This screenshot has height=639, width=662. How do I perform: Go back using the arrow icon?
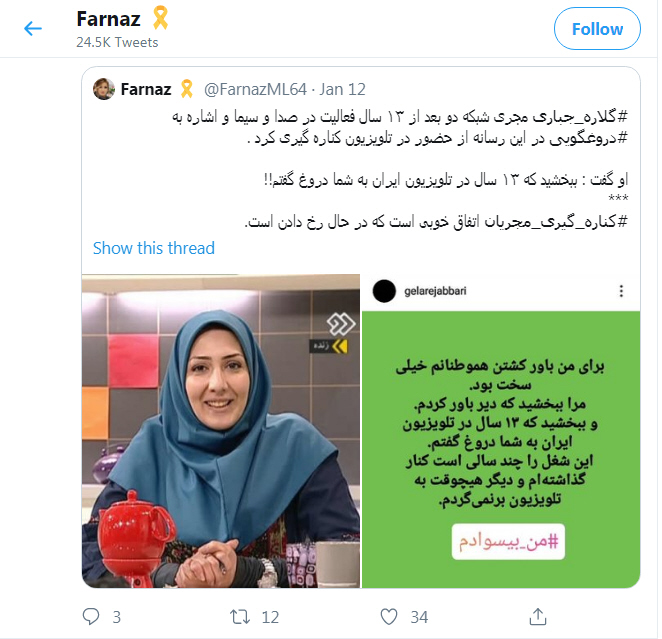click(x=33, y=29)
